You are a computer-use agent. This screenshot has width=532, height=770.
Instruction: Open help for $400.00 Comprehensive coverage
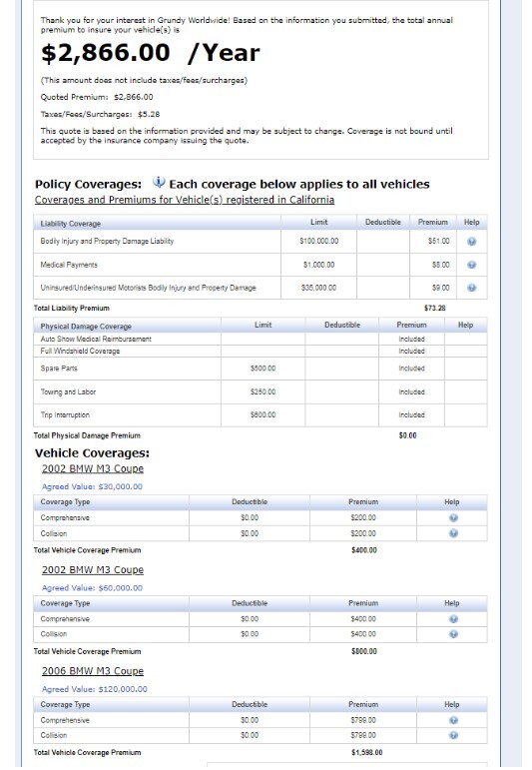point(453,619)
